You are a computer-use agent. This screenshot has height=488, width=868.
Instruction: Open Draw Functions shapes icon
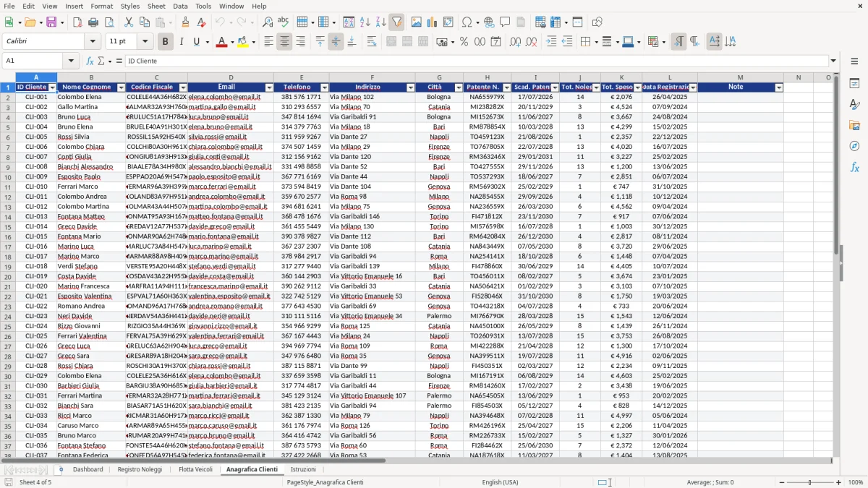(597, 22)
